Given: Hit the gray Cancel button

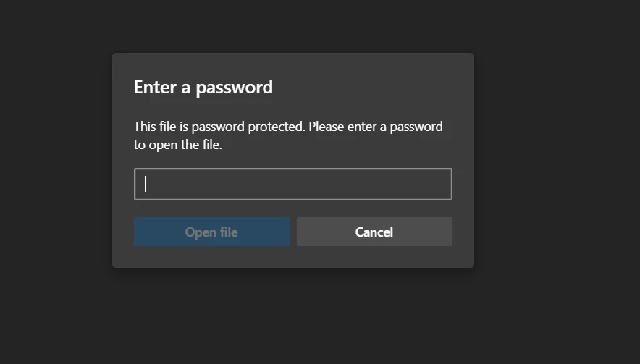Looking at the screenshot, I should click(374, 232).
